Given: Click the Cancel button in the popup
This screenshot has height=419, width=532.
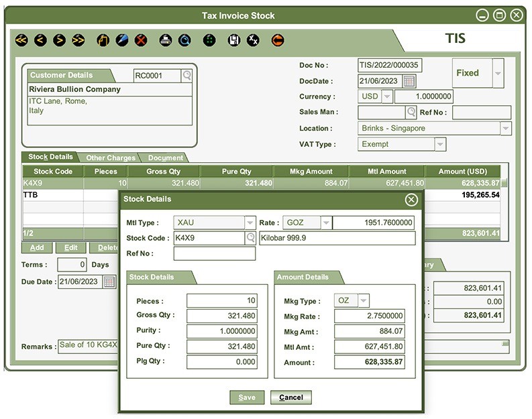Looking at the screenshot, I should pyautogui.click(x=291, y=398).
